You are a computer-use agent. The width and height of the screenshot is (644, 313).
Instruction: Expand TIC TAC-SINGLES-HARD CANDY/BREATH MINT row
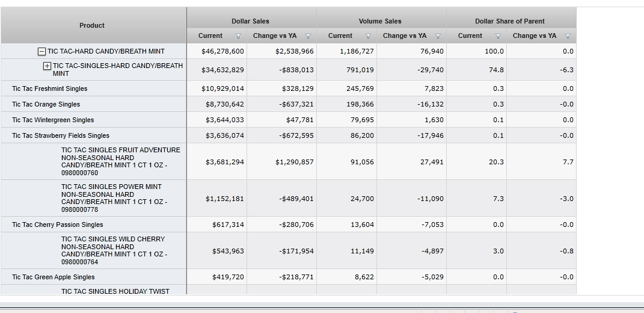coord(47,66)
